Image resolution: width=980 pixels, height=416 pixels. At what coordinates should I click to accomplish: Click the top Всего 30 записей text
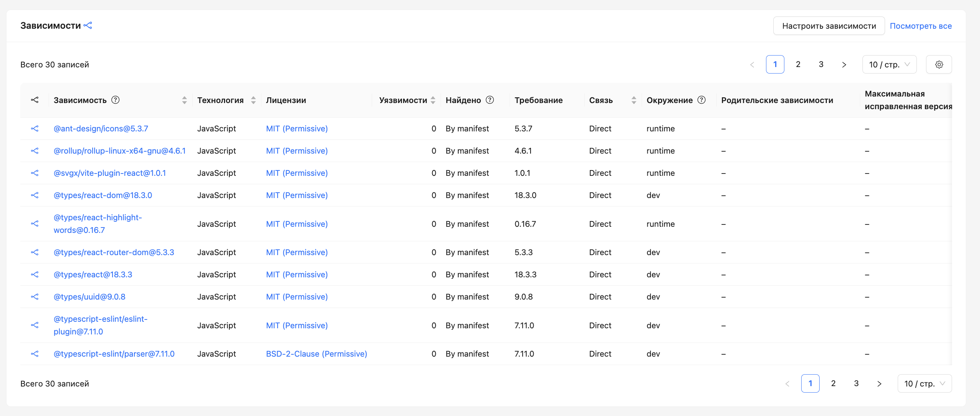[x=54, y=64]
